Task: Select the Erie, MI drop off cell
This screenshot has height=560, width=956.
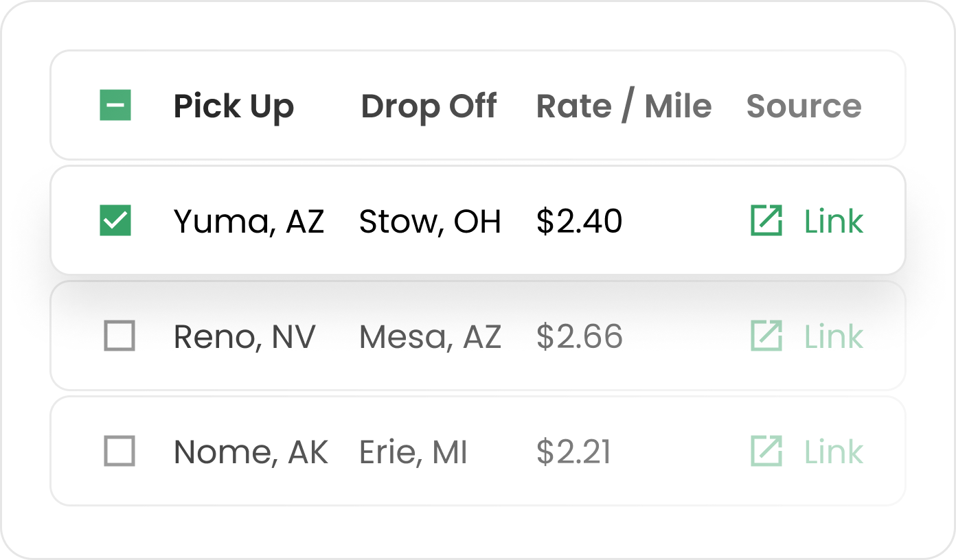Action: pyautogui.click(x=413, y=452)
